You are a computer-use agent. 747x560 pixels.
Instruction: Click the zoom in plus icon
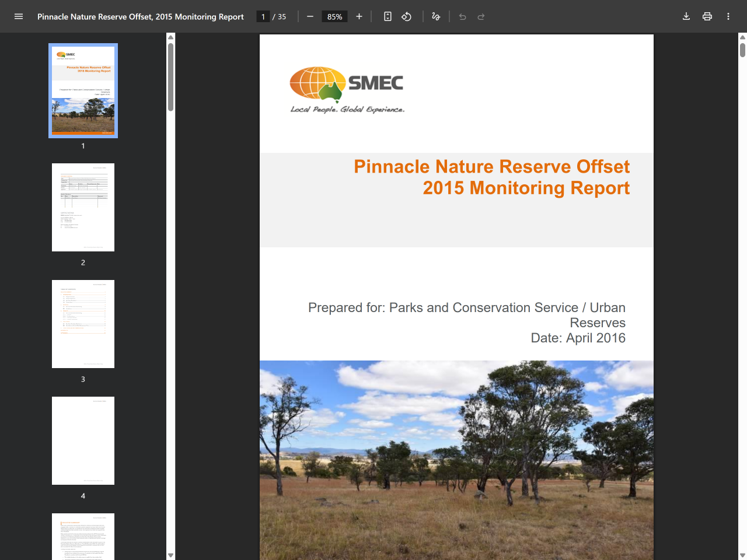click(x=359, y=16)
